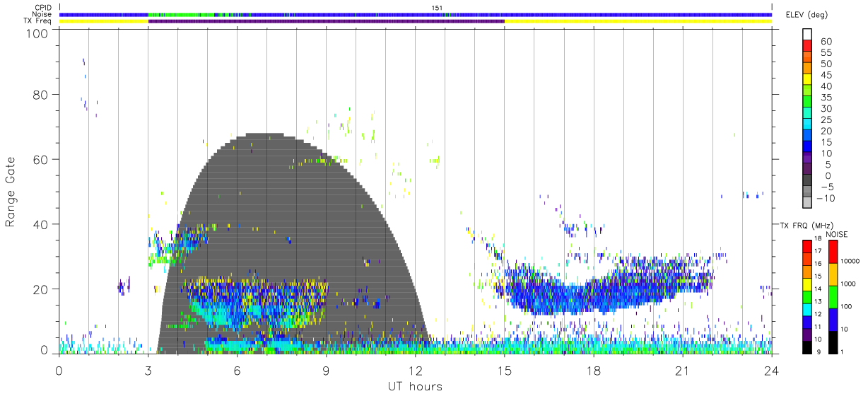Image resolution: width=868 pixels, height=401 pixels.
Task: Click the y-axis tick label 100
Action: click(37, 33)
